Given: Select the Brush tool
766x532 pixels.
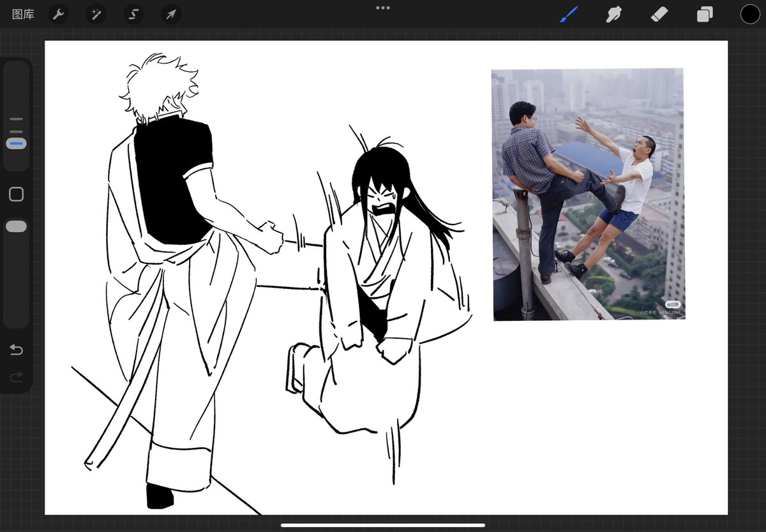Looking at the screenshot, I should [569, 14].
